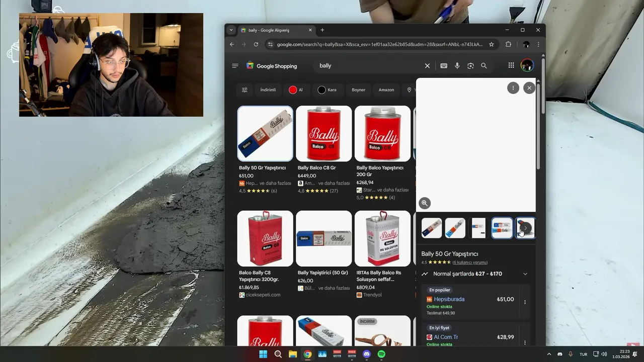The image size is (644, 362).
Task: Open the shopping filters sliders icon
Action: point(245,90)
